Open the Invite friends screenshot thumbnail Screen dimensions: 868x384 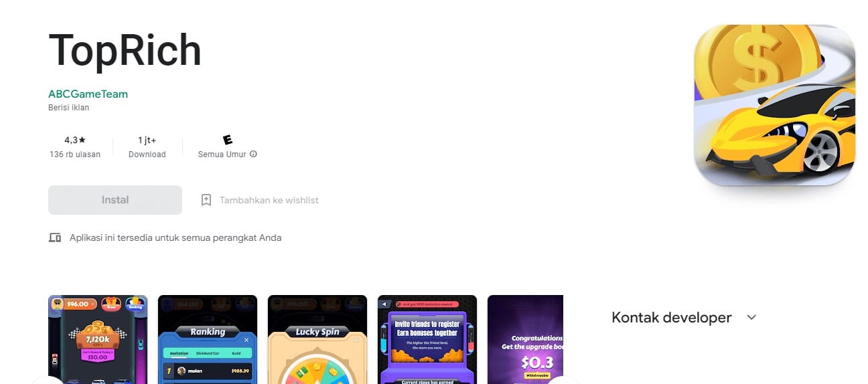point(427,339)
